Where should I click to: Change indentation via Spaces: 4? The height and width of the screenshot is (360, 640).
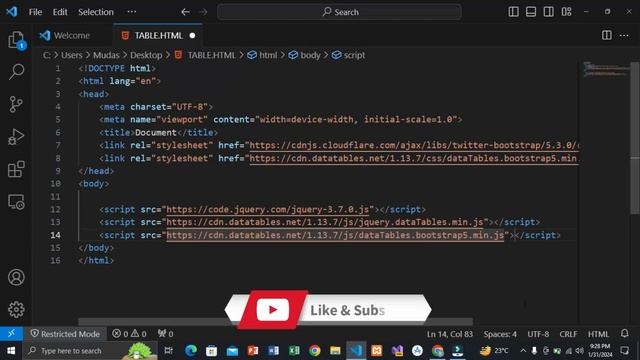[500, 334]
